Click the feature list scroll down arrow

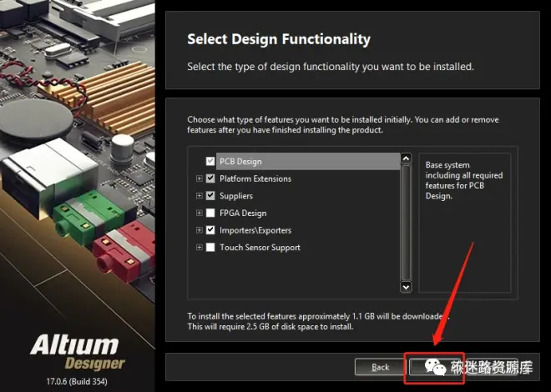[x=406, y=287]
